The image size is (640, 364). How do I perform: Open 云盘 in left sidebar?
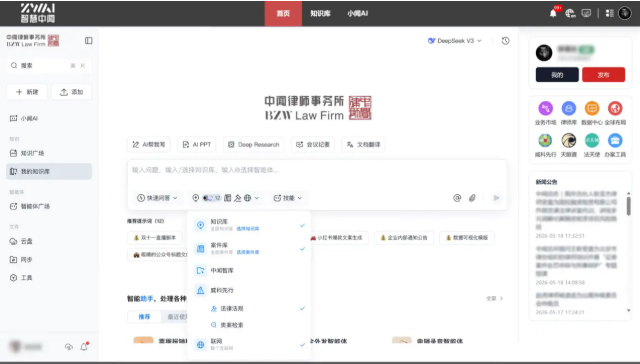(49, 241)
